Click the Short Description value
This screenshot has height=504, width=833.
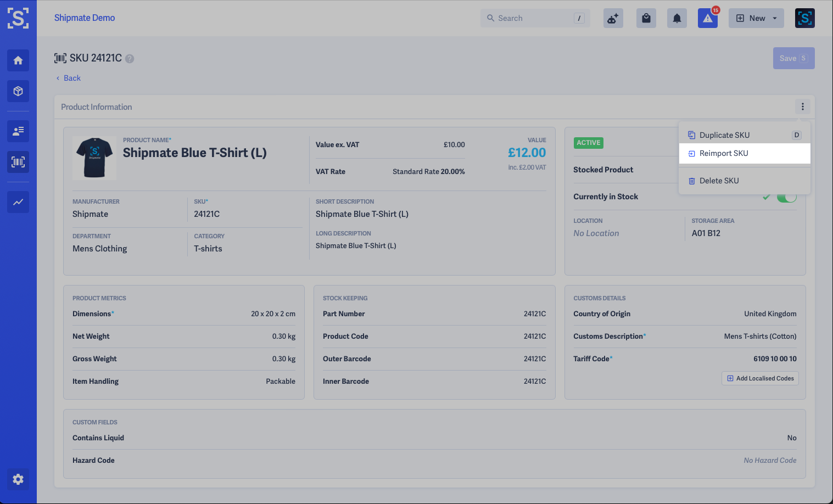362,214
